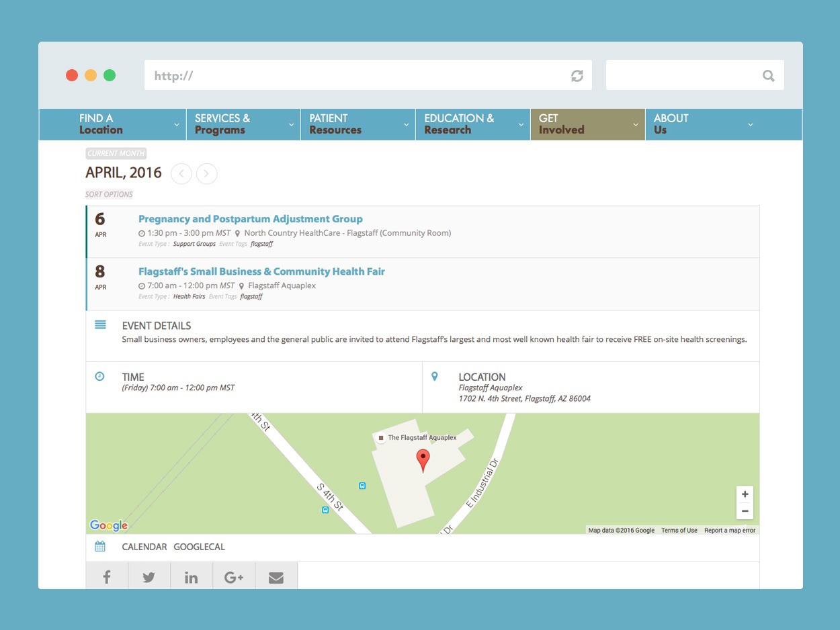Image resolution: width=840 pixels, height=630 pixels.
Task: Share event using Google Plus icon
Action: (x=234, y=577)
